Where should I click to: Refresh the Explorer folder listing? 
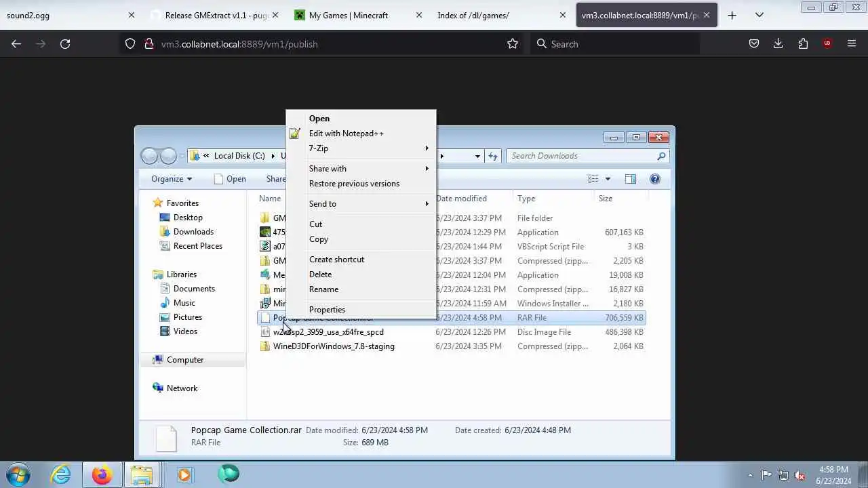coord(493,156)
